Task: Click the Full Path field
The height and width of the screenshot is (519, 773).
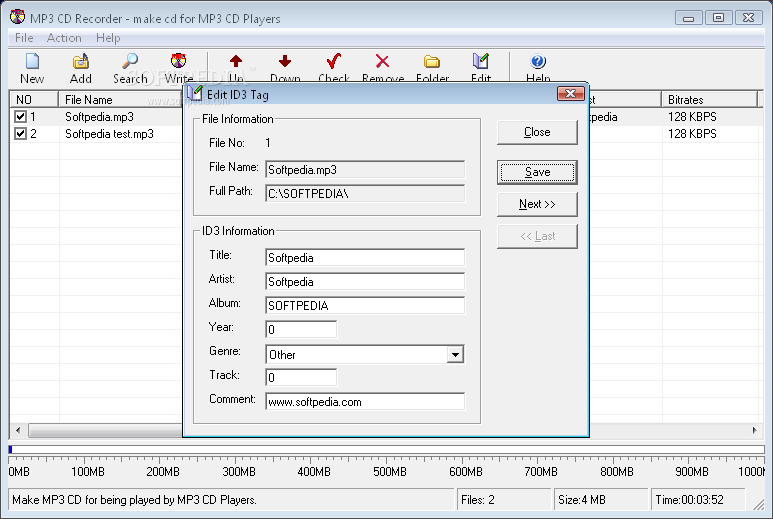Action: [365, 194]
